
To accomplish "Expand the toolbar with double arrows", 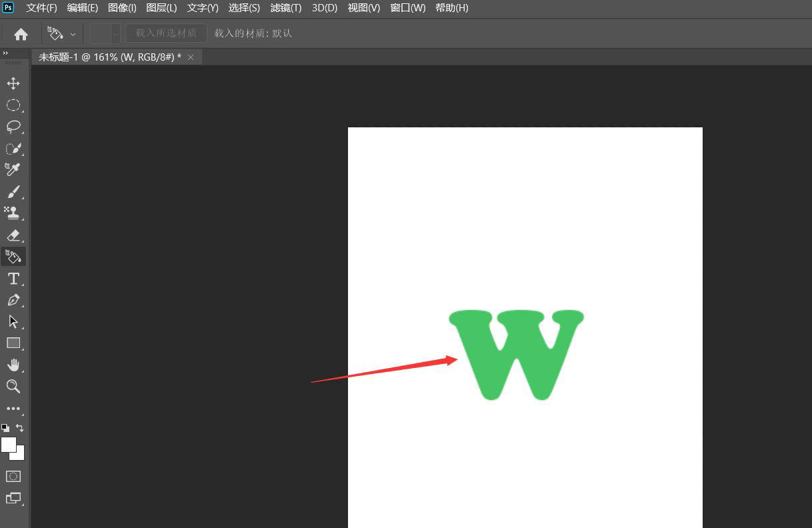I will tap(5, 54).
